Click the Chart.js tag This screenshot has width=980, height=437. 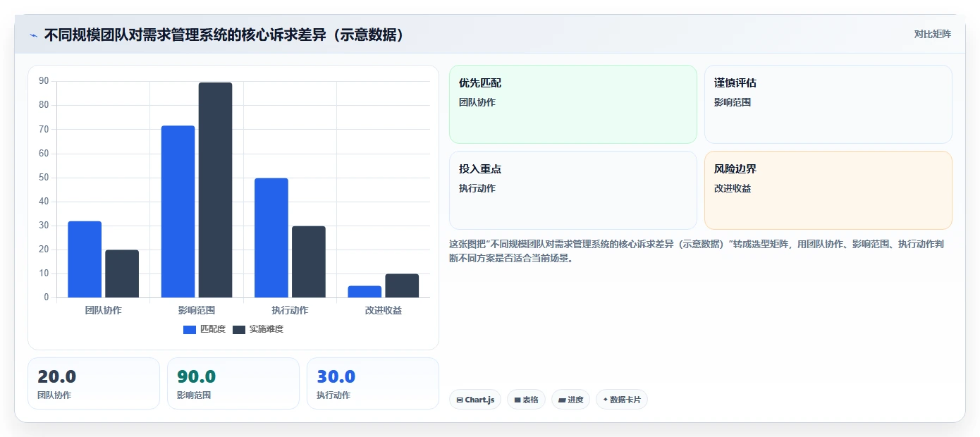point(475,400)
